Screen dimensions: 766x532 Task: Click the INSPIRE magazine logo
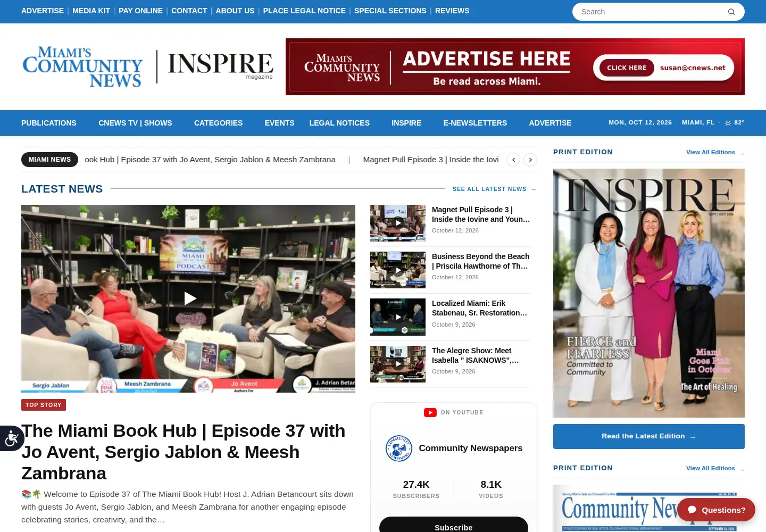220,66
